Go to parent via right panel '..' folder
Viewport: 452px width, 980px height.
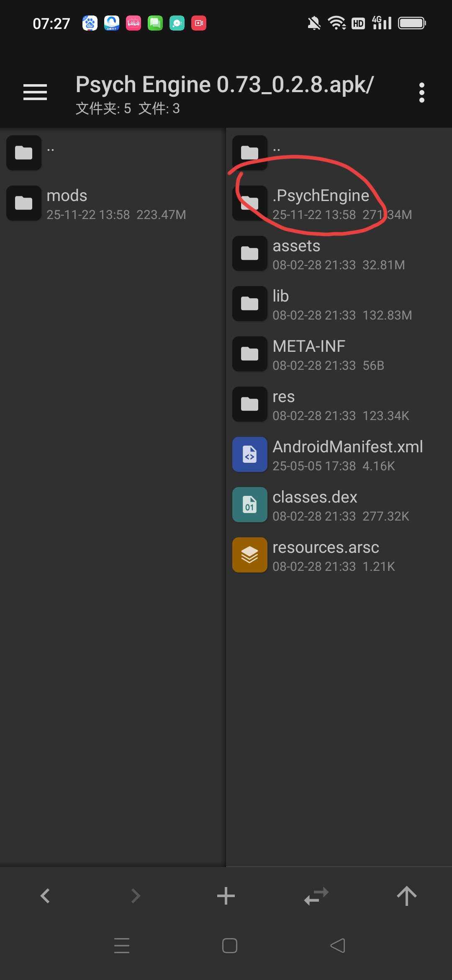(x=250, y=152)
